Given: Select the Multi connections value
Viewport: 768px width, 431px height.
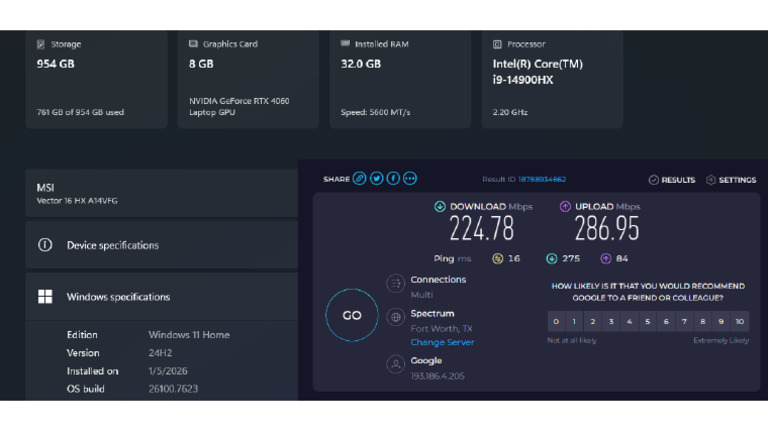Looking at the screenshot, I should coord(421,295).
